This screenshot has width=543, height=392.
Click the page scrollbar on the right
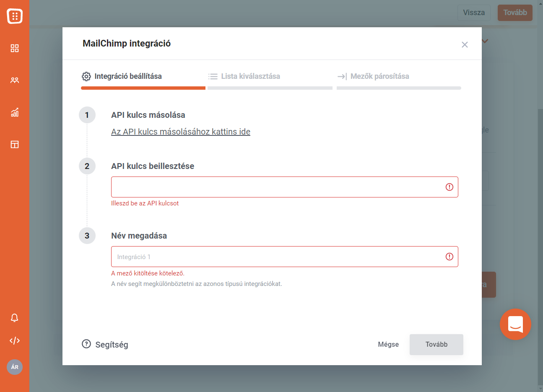[540, 247]
